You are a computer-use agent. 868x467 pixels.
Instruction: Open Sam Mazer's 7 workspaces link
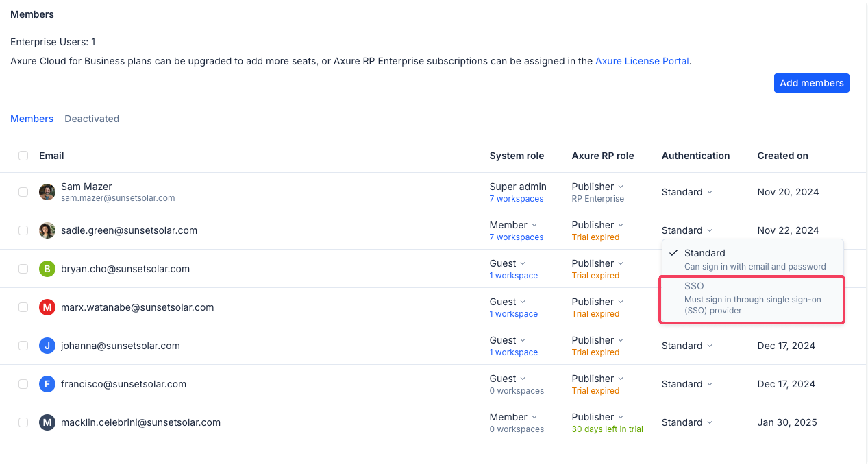(x=516, y=199)
